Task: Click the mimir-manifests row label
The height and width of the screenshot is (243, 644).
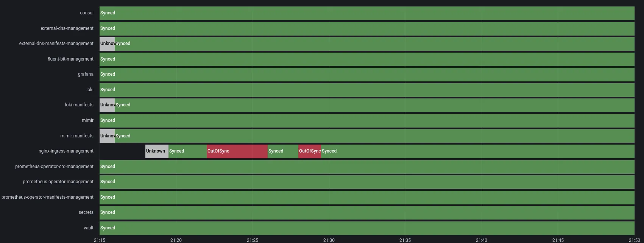Action: [x=77, y=136]
